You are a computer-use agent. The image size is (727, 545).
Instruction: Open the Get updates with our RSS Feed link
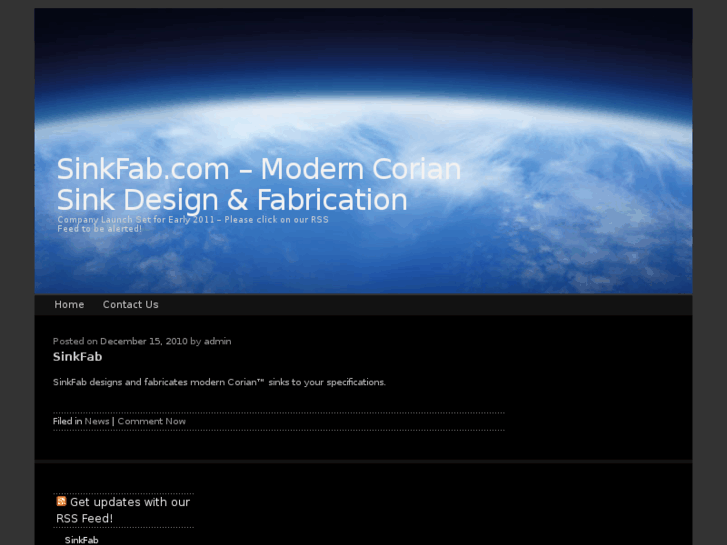[123, 510]
